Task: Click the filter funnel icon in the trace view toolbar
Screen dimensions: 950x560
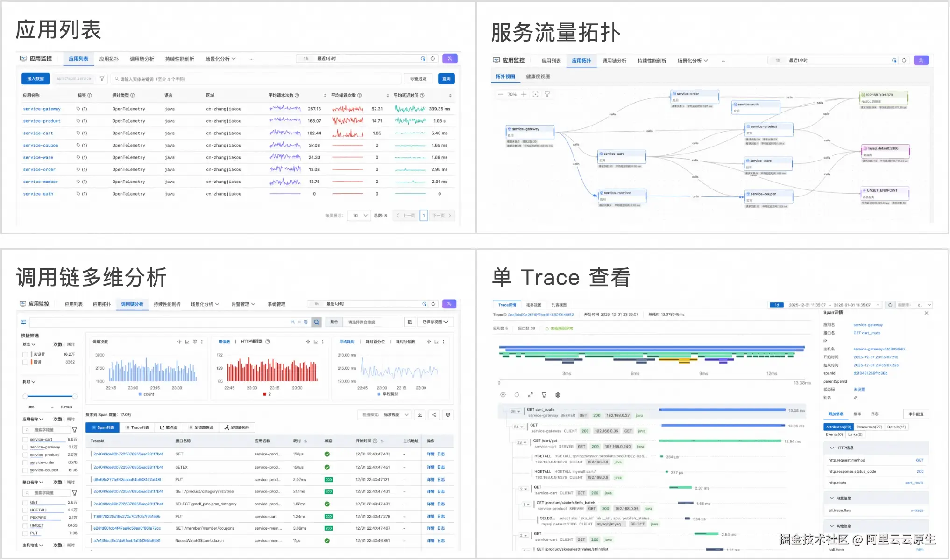Action: point(544,395)
